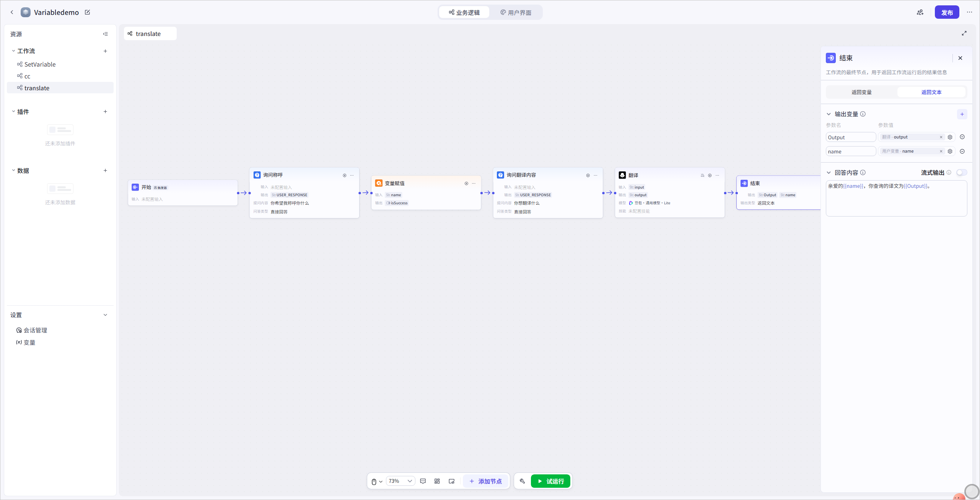Click the 添加节点 button
The image size is (980, 500).
coord(486,481)
